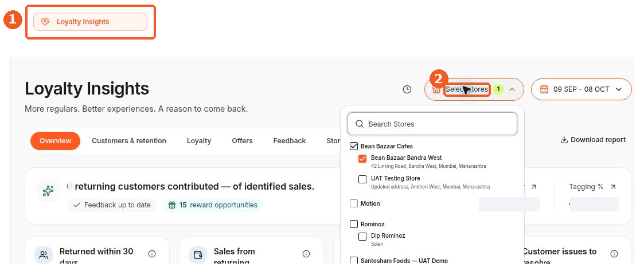Click the Solan location text
Image resolution: width=644 pixels, height=275 pixels.
377,244
